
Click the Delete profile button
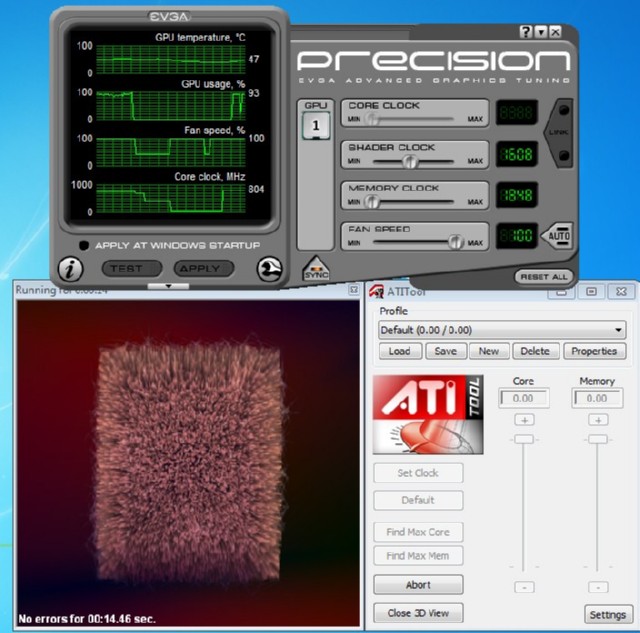coord(535,351)
